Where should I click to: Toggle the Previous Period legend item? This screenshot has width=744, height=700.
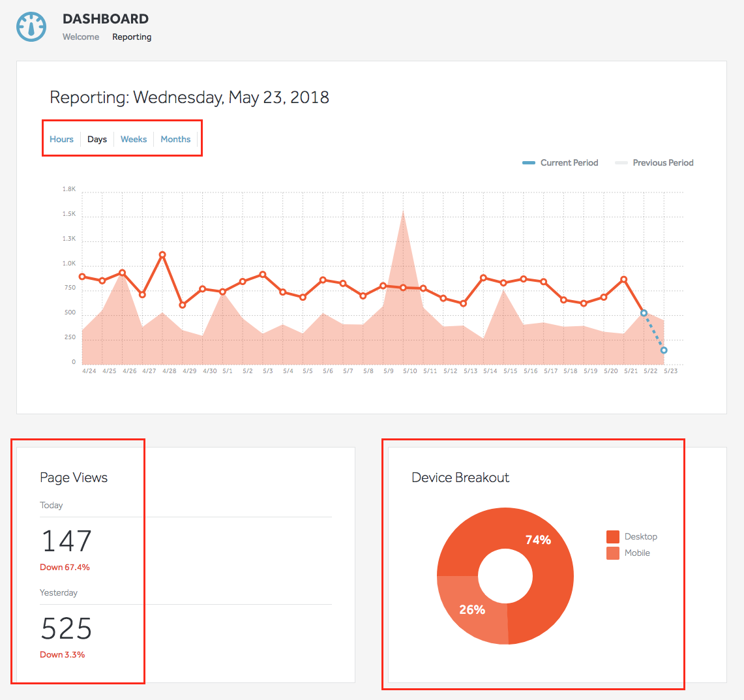pyautogui.click(x=655, y=162)
